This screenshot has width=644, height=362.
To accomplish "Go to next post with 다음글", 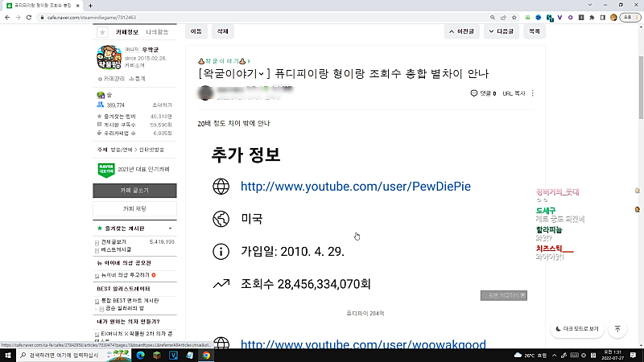I will click(x=502, y=31).
